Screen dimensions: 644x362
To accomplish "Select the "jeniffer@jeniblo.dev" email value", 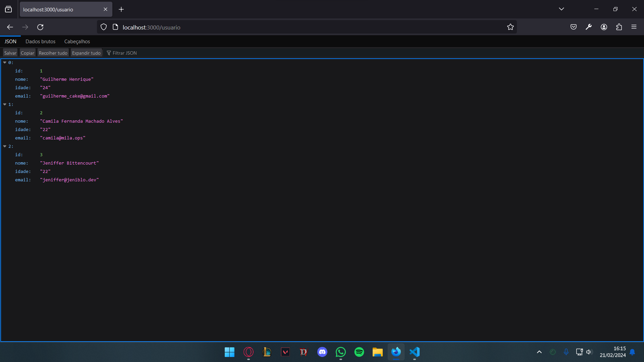I will (69, 180).
